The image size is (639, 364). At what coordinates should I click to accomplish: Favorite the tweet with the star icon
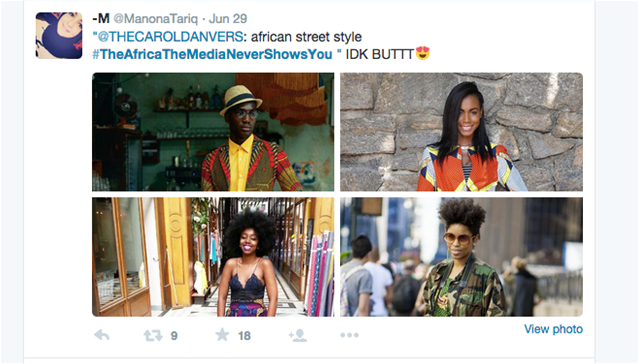(x=222, y=335)
